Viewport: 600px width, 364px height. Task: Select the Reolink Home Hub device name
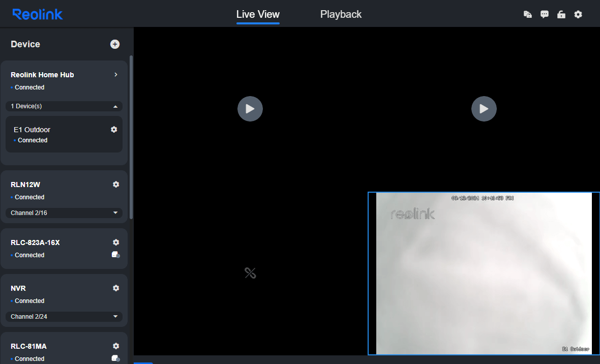(x=42, y=75)
